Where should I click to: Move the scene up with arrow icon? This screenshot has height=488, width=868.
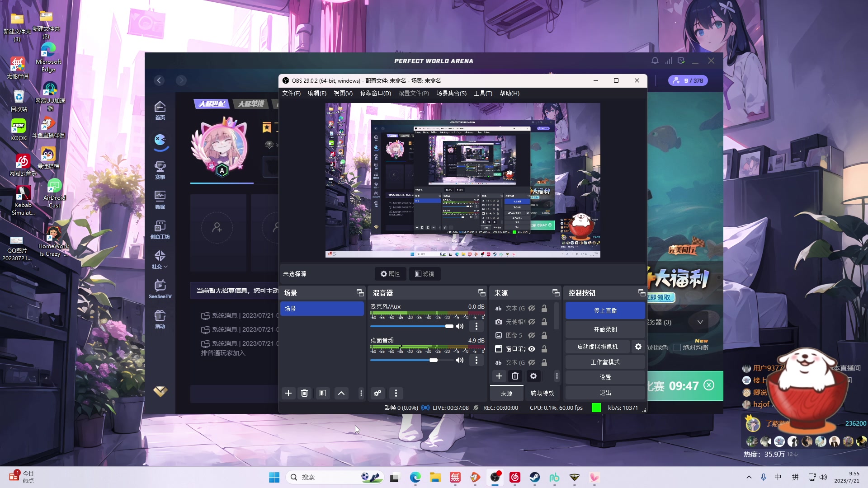pos(341,393)
